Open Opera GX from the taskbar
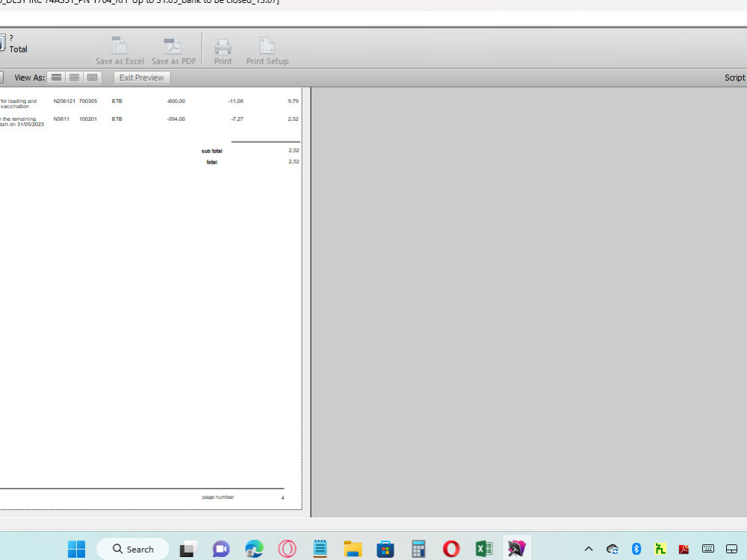The width and height of the screenshot is (747, 560). 288,549
